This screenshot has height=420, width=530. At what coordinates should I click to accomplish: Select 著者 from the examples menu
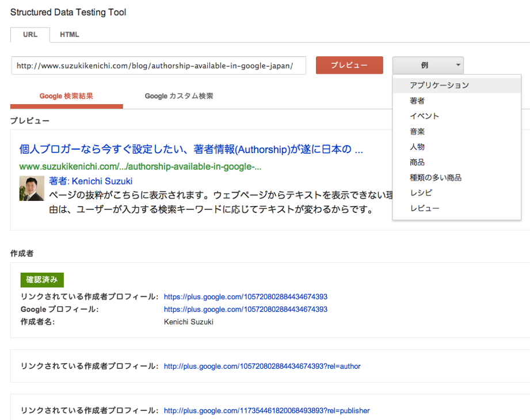click(x=457, y=101)
